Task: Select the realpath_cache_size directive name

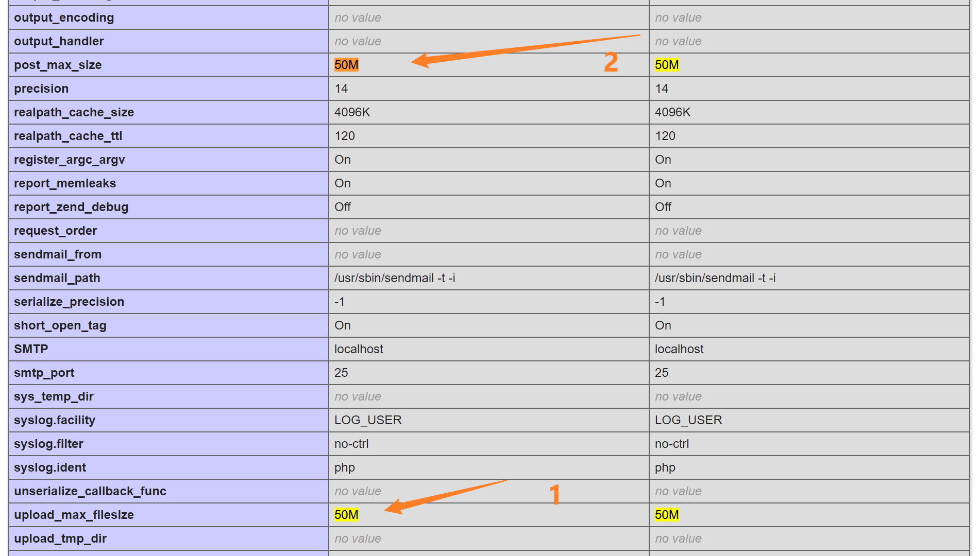Action: tap(74, 112)
